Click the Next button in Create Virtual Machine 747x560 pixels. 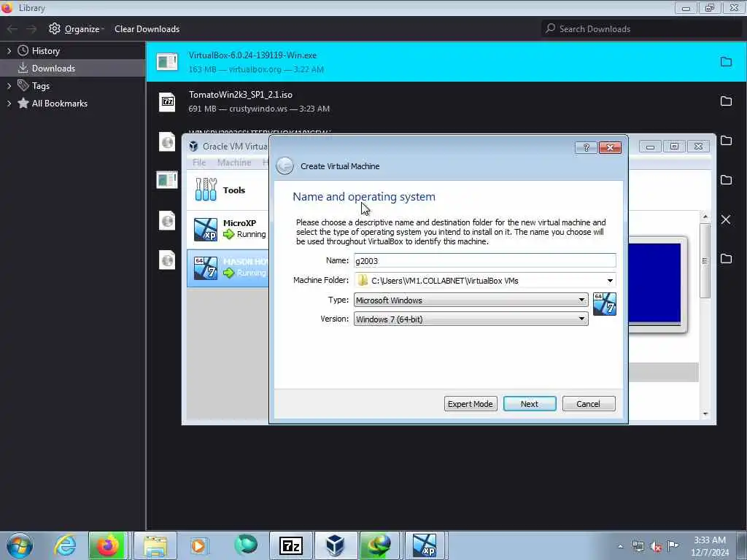click(x=530, y=404)
